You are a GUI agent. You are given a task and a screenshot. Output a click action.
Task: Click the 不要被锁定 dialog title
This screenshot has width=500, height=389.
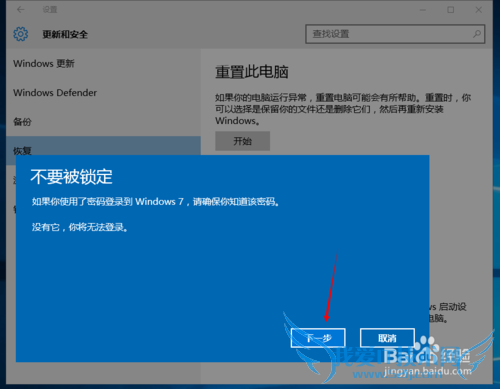(71, 176)
